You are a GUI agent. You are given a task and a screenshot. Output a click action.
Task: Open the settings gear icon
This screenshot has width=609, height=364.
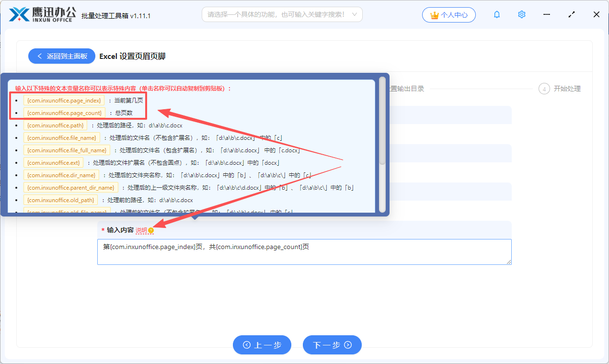521,14
